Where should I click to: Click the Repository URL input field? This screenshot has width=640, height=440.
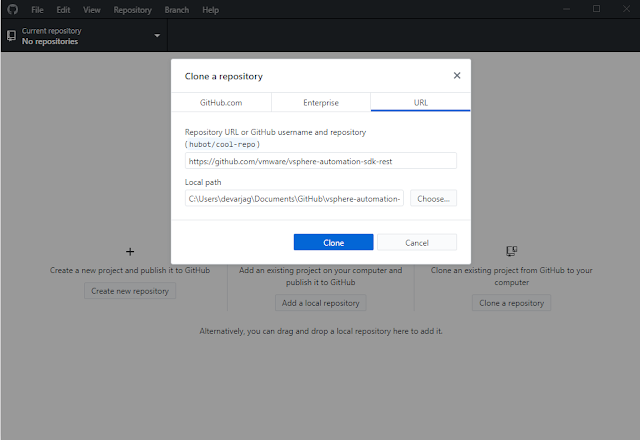[x=320, y=161]
